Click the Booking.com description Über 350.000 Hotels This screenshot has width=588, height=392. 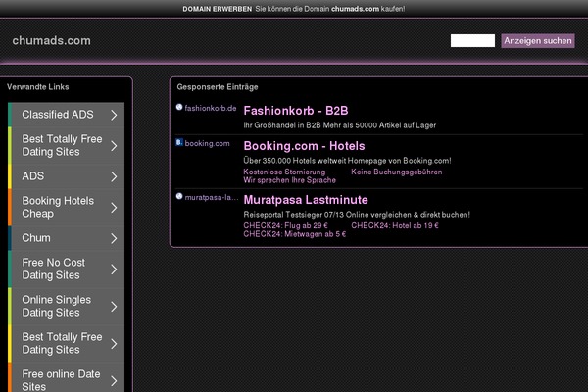(x=347, y=161)
